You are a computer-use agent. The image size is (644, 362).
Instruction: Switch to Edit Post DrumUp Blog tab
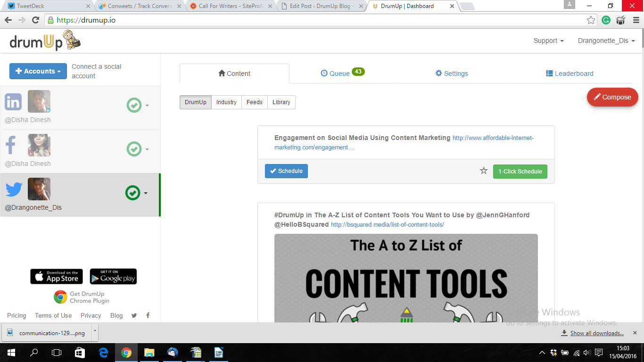(321, 6)
